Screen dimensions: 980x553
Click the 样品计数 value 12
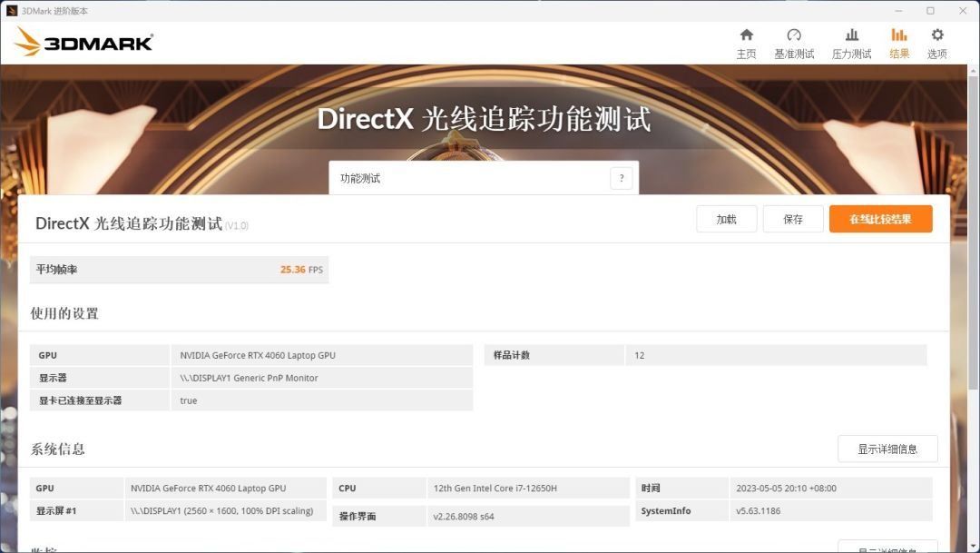click(x=640, y=355)
